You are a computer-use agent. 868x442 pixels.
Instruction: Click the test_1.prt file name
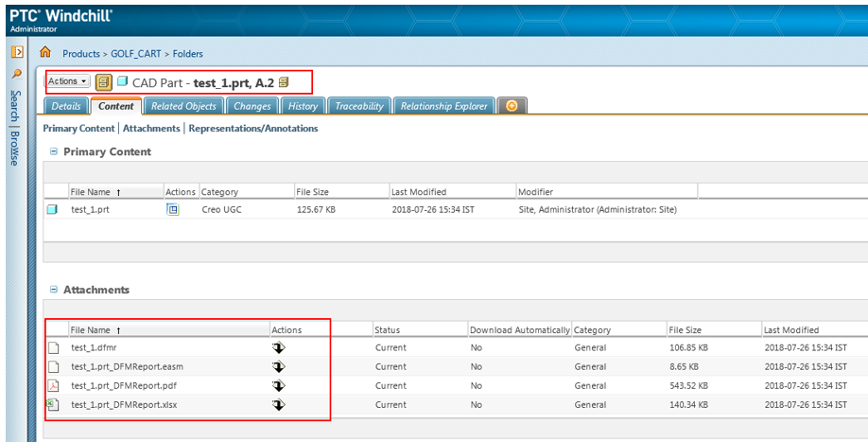click(x=90, y=209)
